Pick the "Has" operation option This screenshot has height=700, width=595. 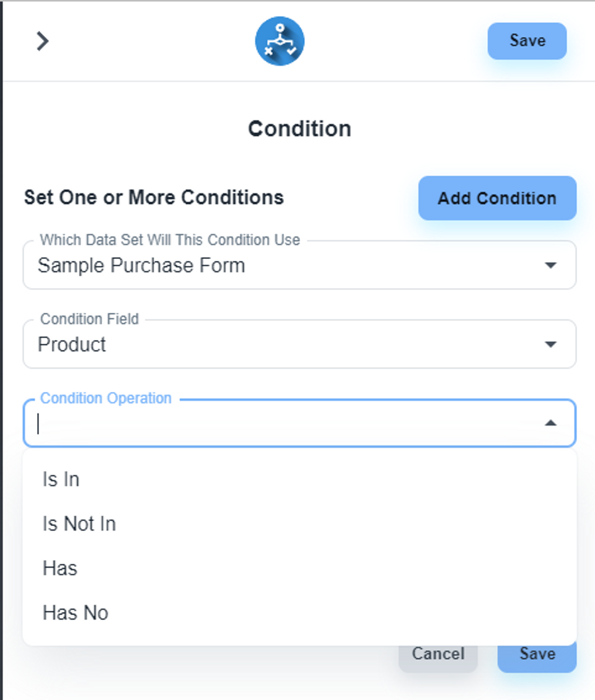click(59, 568)
